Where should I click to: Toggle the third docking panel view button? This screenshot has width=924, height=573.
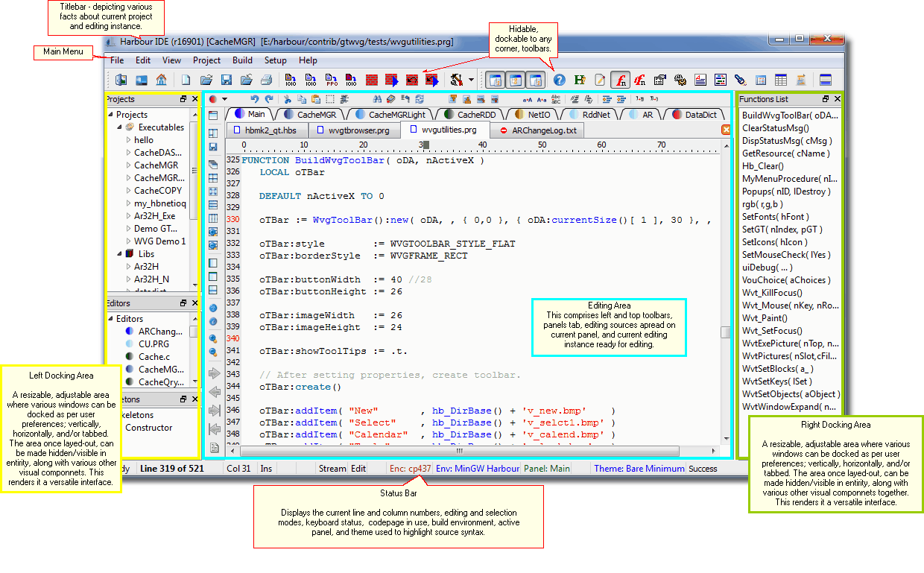pyautogui.click(x=534, y=80)
